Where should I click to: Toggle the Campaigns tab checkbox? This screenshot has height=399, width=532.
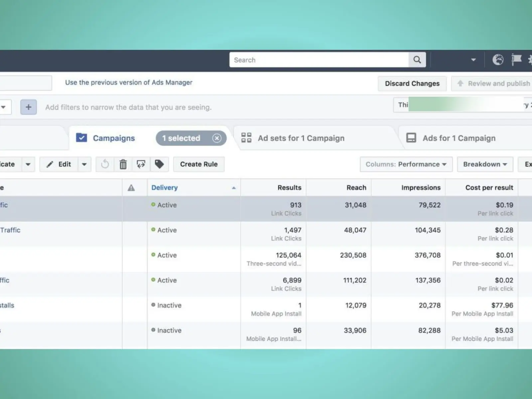click(81, 138)
